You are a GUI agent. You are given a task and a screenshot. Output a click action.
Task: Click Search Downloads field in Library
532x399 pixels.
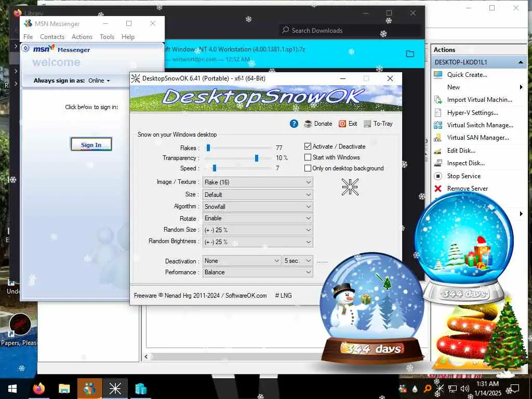coord(350,31)
